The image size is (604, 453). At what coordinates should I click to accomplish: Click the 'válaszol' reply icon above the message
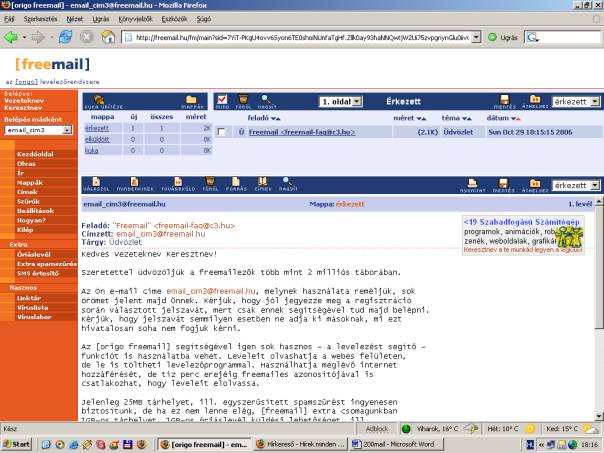tap(97, 183)
